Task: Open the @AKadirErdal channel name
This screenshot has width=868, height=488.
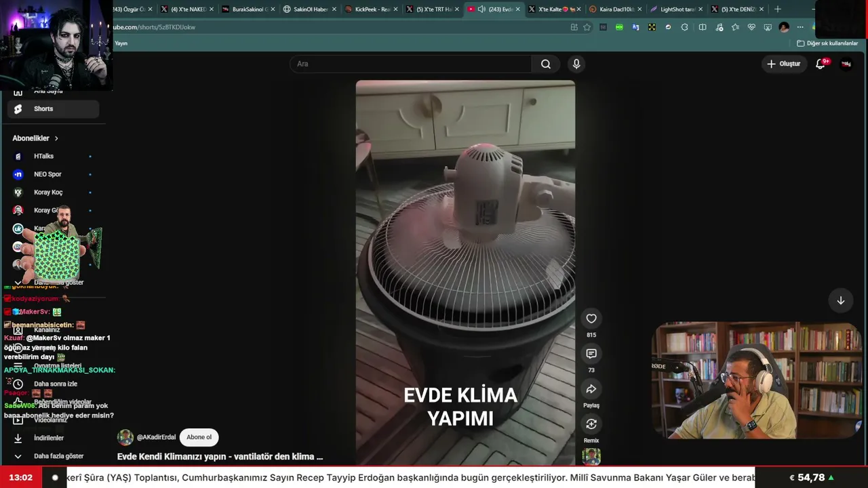Action: (x=156, y=437)
